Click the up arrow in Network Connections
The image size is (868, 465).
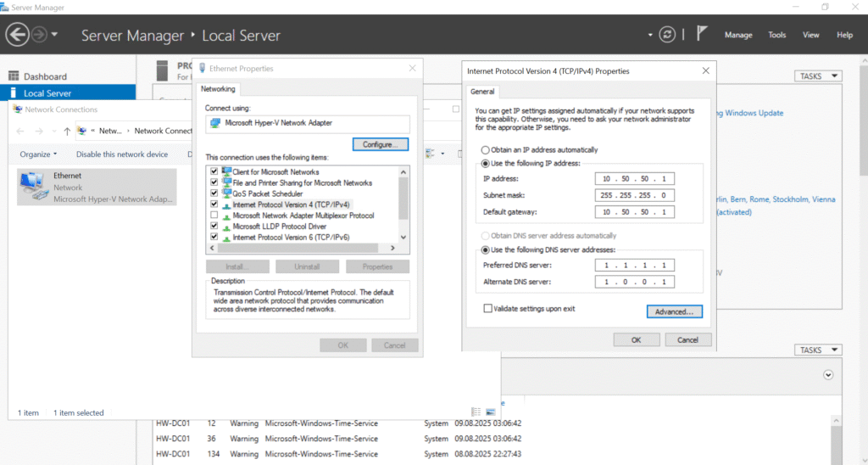67,132
